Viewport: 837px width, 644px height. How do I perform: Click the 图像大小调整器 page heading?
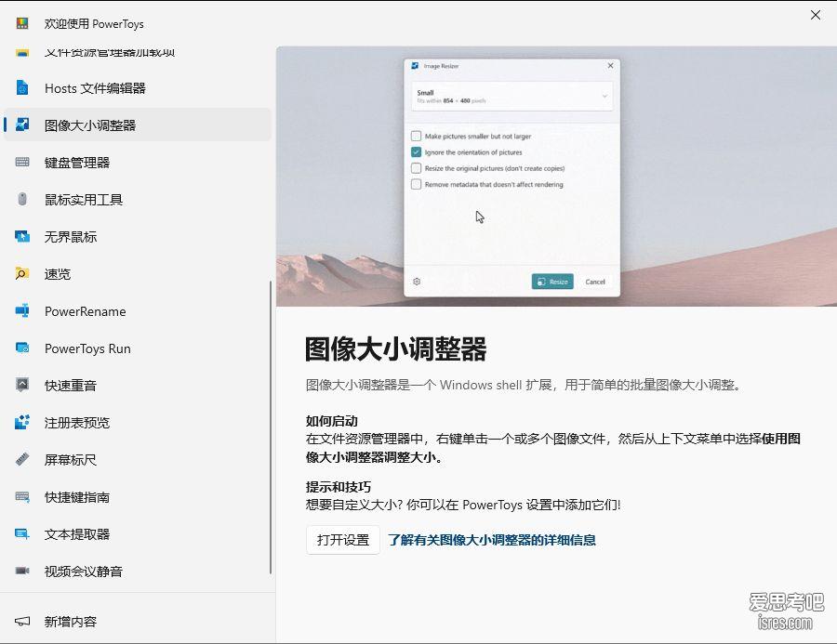coord(395,348)
